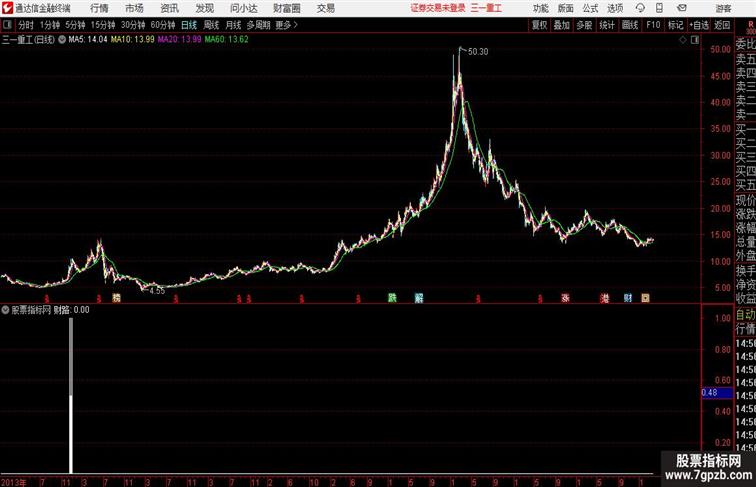Click the 统计 button
Screen dimensions: 756x487
[x=607, y=25]
